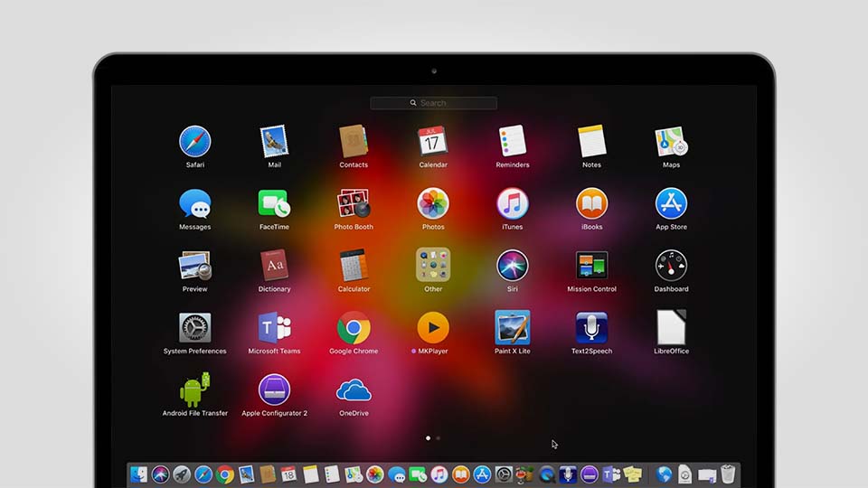Launch Text2Speech from the Launchpad grid
868x488 pixels.
click(x=591, y=327)
